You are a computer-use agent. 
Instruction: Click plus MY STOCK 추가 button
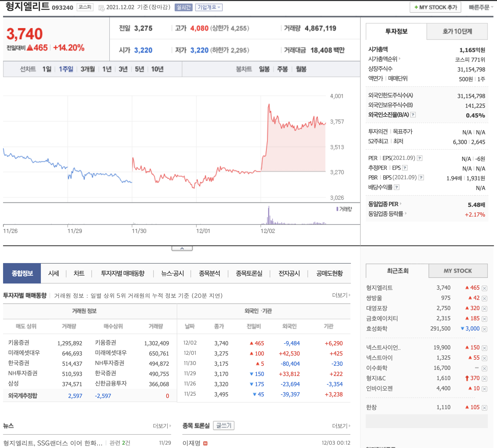click(x=435, y=7)
